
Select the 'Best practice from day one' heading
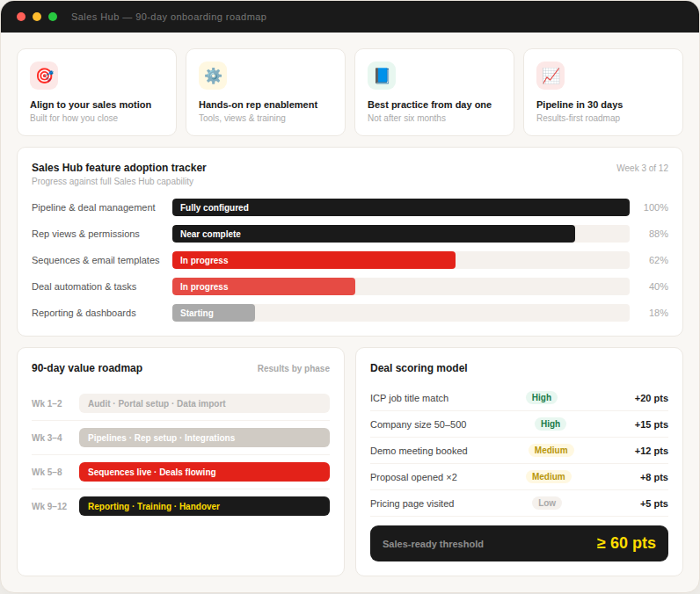429,105
